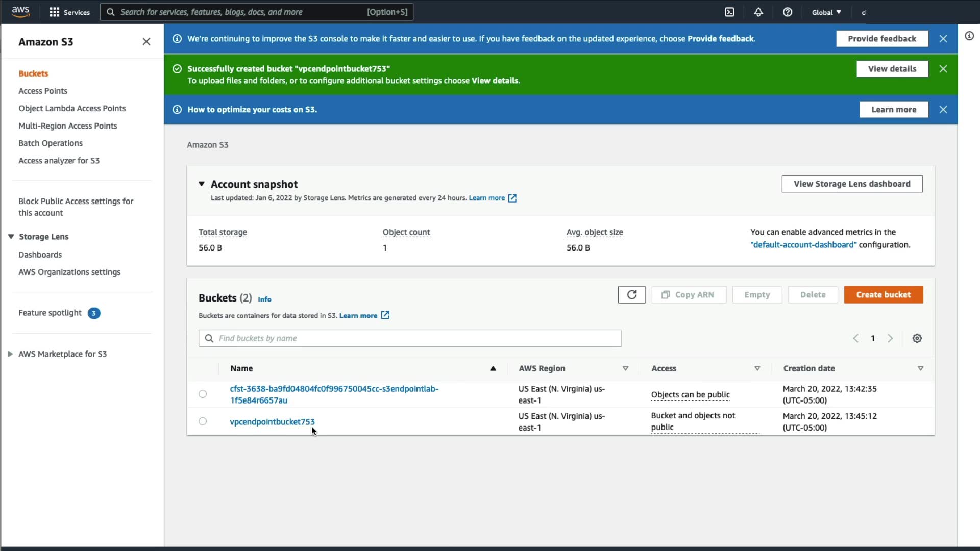Click the Find buckets by name field
Viewport: 980px width, 551px height.
(409, 338)
